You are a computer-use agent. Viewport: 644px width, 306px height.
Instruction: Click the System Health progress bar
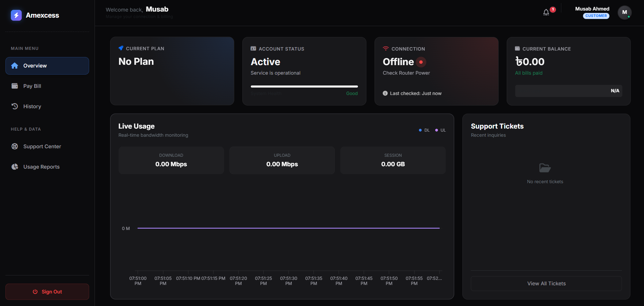coord(304,86)
